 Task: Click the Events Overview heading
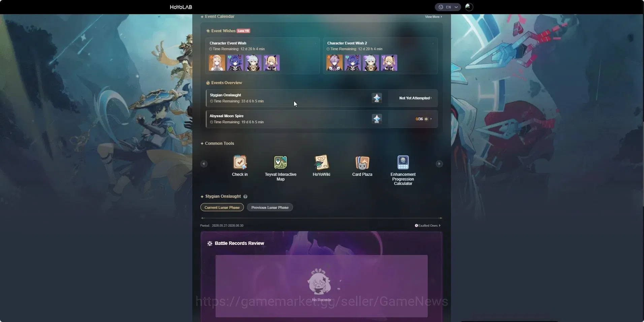[227, 83]
